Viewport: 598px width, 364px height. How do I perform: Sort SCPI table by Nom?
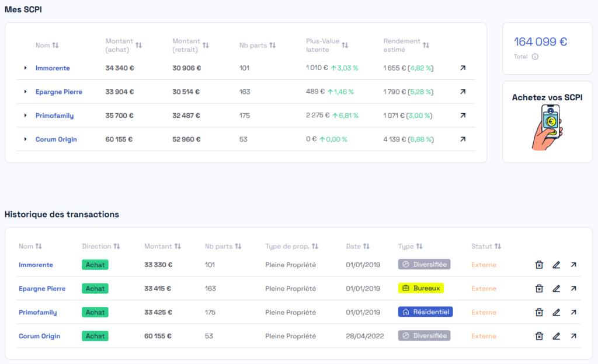click(55, 45)
